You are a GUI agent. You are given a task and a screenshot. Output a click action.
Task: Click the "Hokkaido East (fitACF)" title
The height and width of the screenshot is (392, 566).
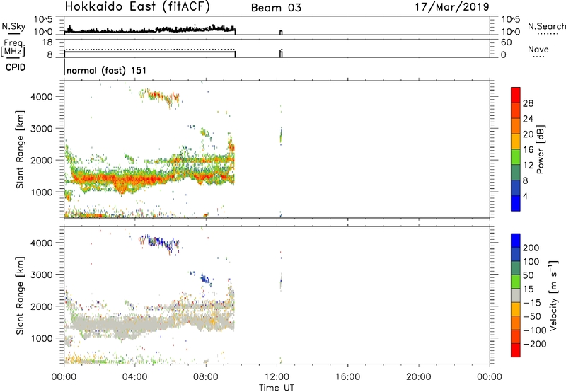point(137,6)
